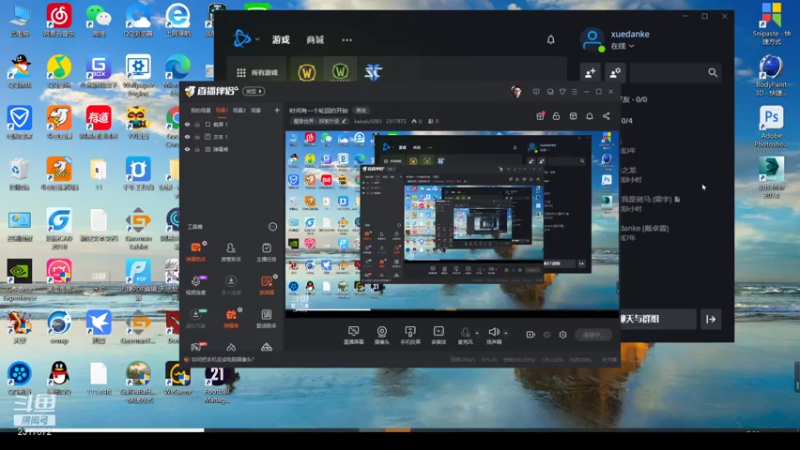The image size is (800, 450).
Task: Open the Adobe Photoshop desktop shortcut
Action: tap(771, 127)
